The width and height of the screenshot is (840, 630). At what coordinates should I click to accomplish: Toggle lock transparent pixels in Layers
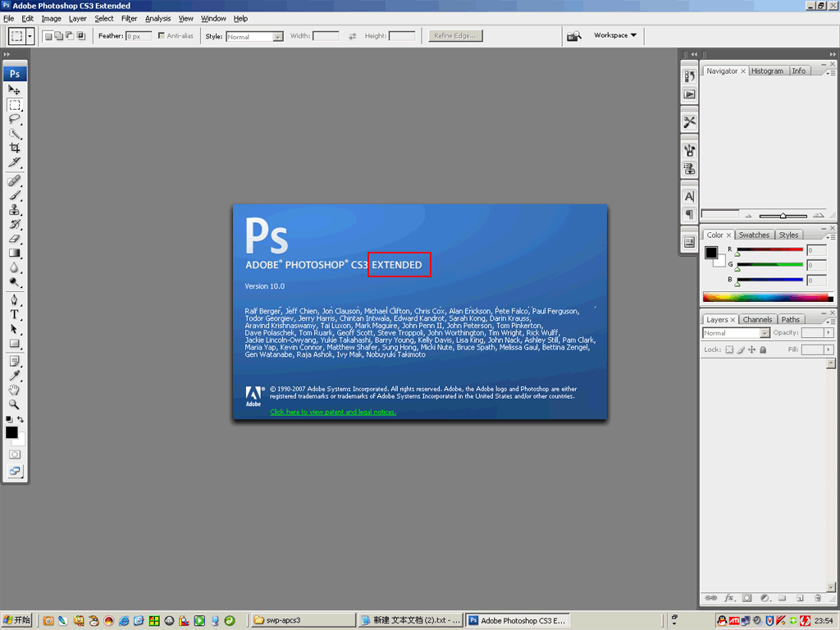pyautogui.click(x=729, y=349)
